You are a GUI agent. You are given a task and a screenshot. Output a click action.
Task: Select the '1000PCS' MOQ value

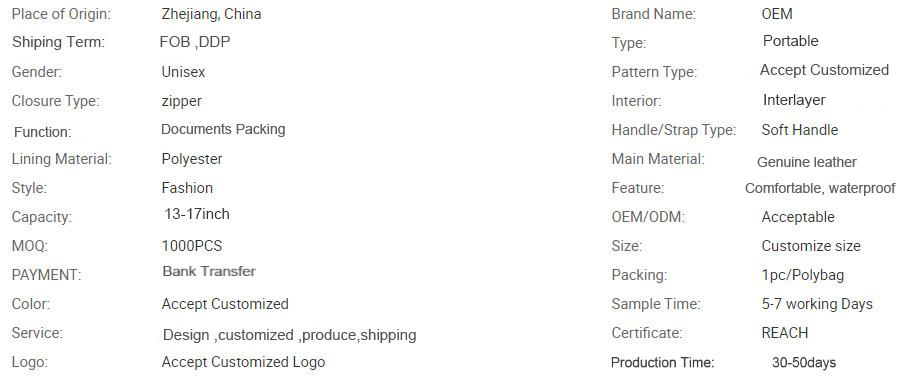coord(191,246)
